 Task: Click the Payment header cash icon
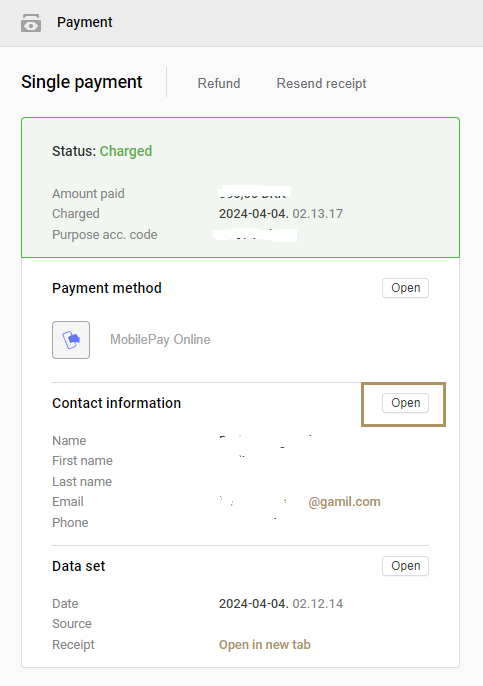(x=31, y=23)
